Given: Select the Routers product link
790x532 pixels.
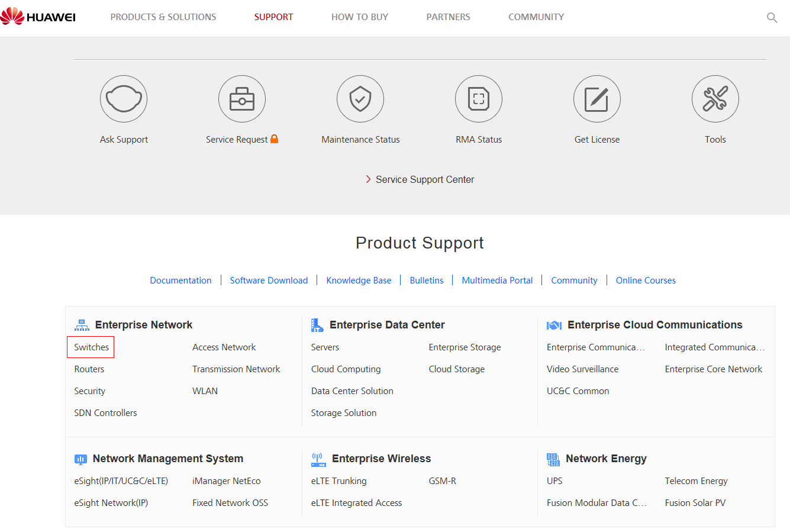Looking at the screenshot, I should click(89, 369).
